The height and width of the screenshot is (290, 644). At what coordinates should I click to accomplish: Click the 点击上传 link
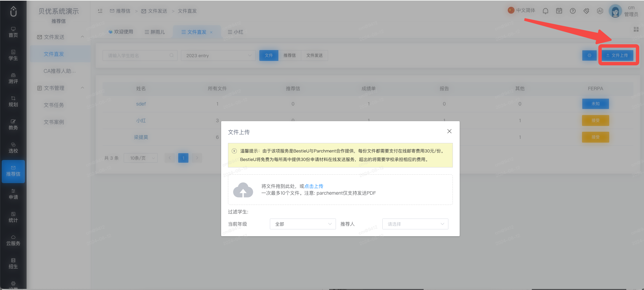point(314,186)
